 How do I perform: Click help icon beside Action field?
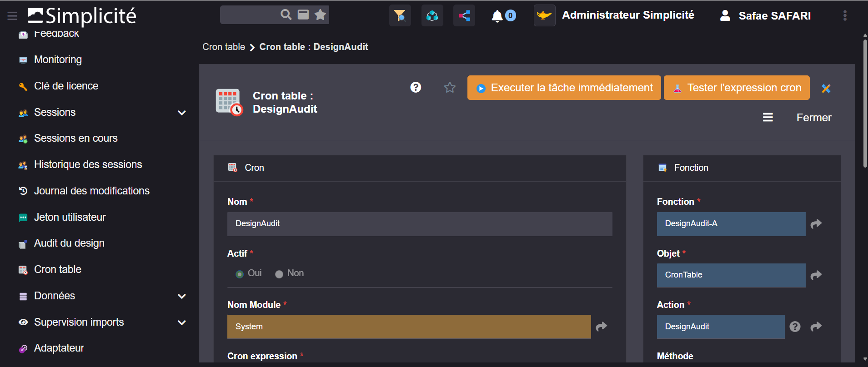coord(795,327)
